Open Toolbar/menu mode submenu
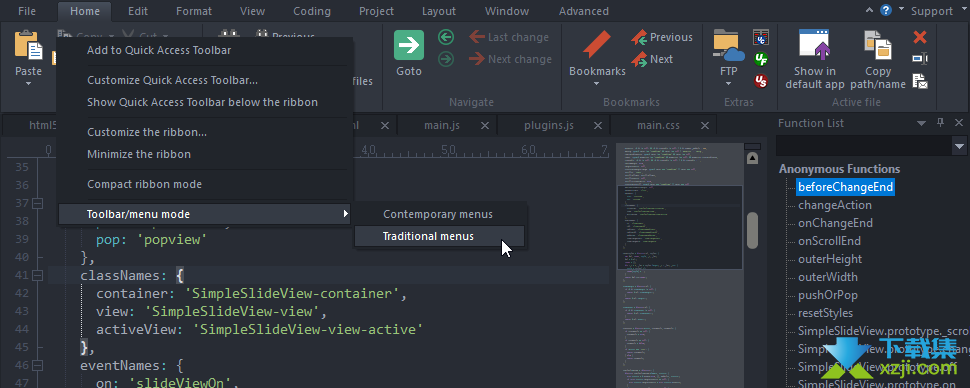The width and height of the screenshot is (970, 388). coord(205,214)
